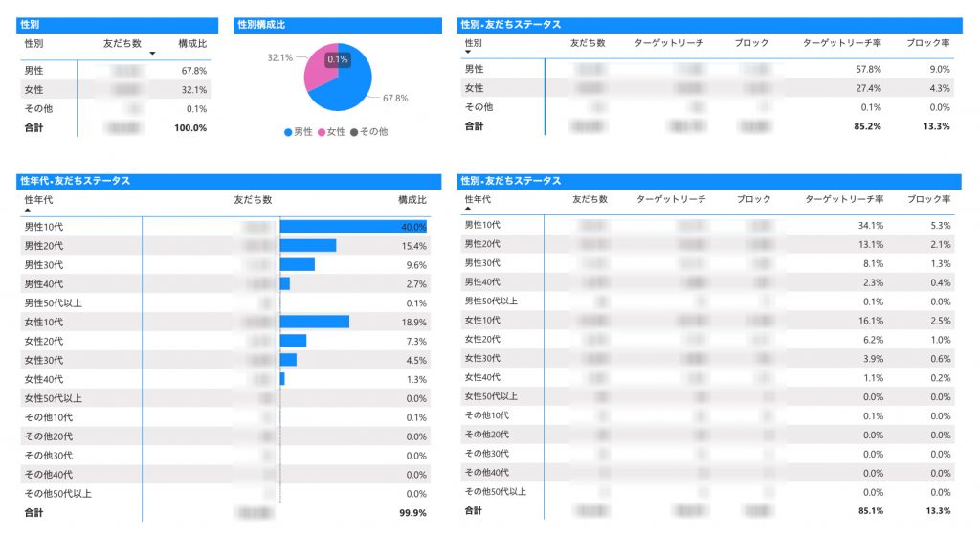Sort the 性別 table by 構成比 column header
Image resolution: width=980 pixels, height=537 pixels.
tap(192, 43)
